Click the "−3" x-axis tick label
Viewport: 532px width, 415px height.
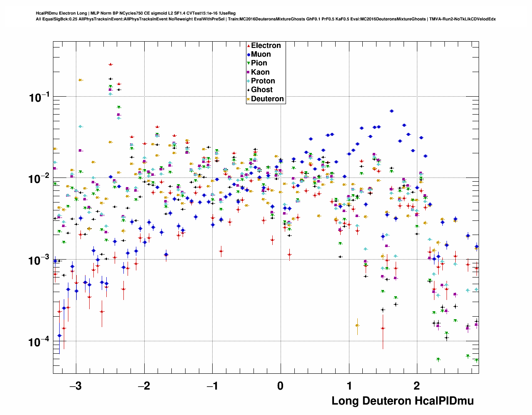[x=75, y=386]
